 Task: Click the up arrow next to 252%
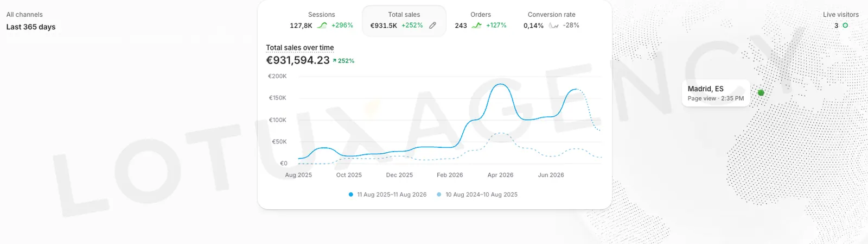pyautogui.click(x=335, y=61)
